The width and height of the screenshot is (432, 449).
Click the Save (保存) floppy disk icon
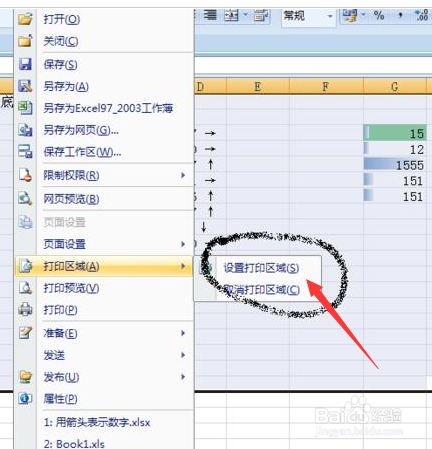25,64
